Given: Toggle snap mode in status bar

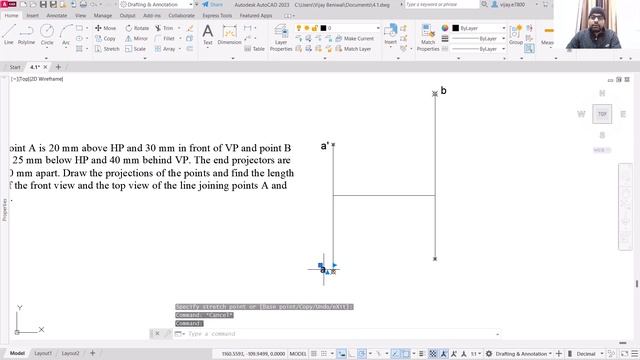Looking at the screenshot, I should point(324,353).
